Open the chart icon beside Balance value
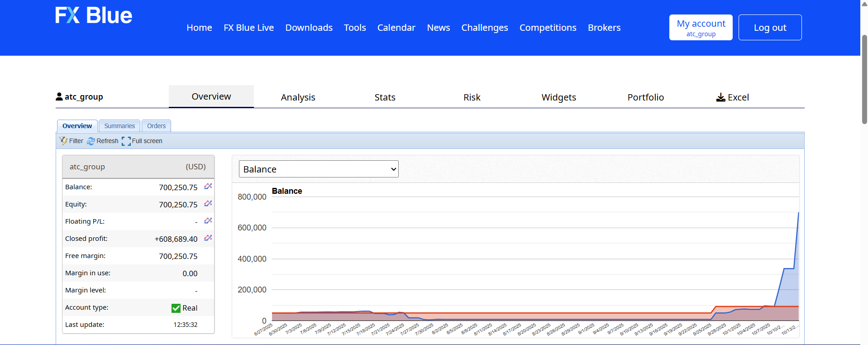Viewport: 868px width, 345px height. tap(208, 187)
